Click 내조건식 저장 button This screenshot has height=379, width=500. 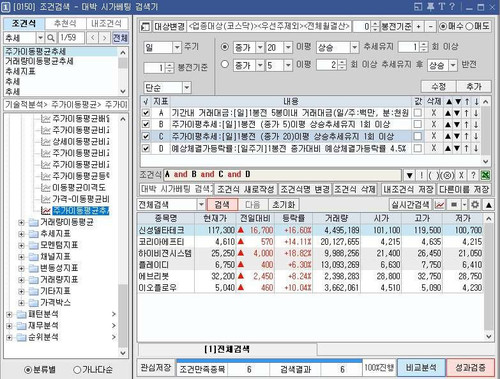pos(408,189)
